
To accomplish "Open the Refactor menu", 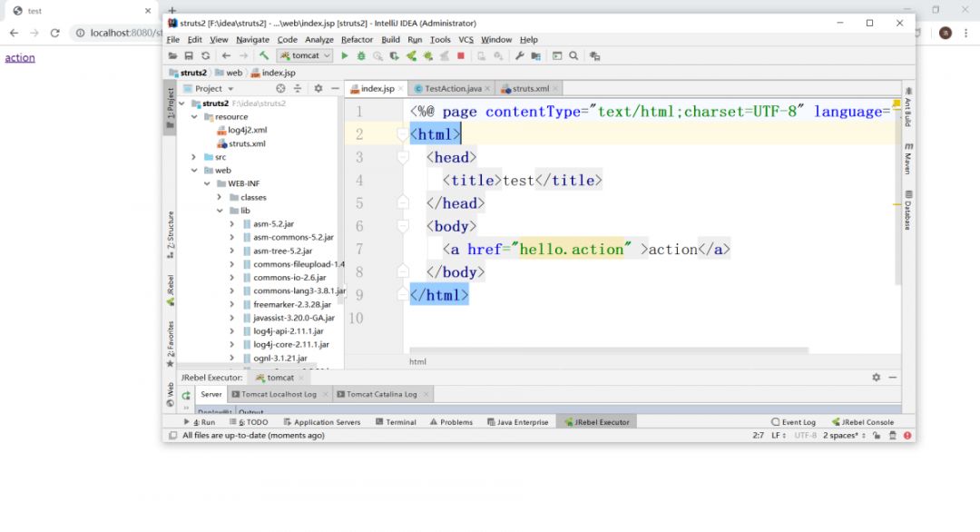I will pos(357,40).
